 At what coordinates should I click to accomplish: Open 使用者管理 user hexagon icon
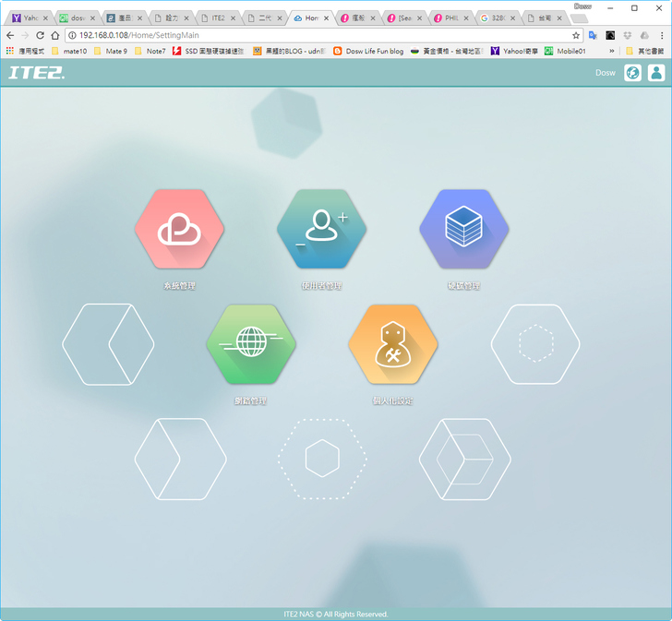pos(321,229)
